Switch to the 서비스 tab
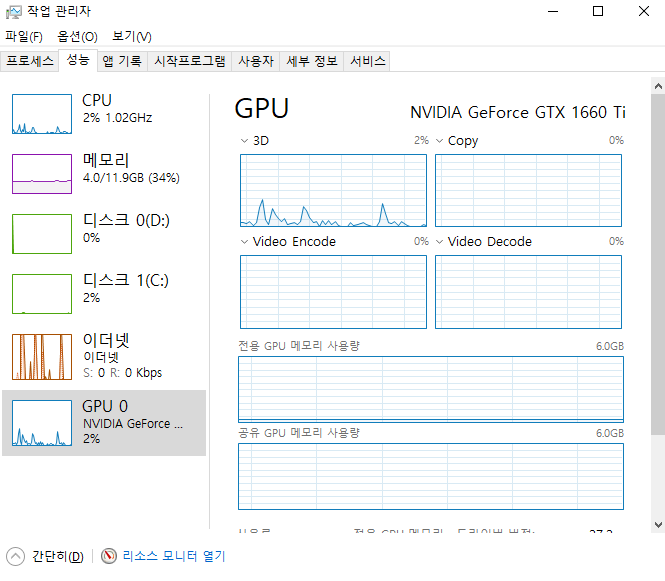Viewport: 665px width, 581px height. pos(368,61)
